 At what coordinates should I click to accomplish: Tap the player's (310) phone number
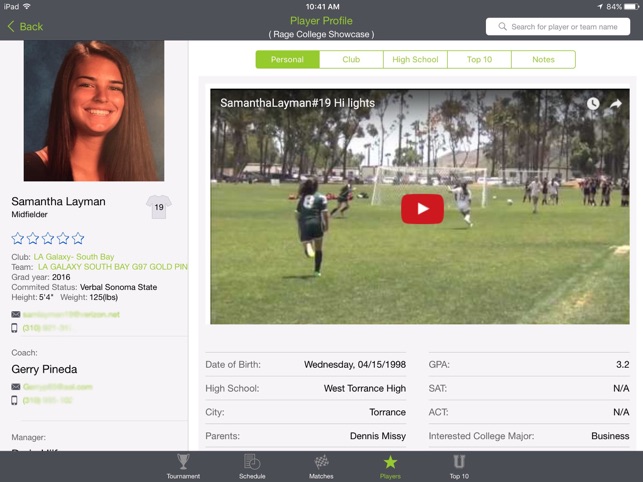coord(47,328)
